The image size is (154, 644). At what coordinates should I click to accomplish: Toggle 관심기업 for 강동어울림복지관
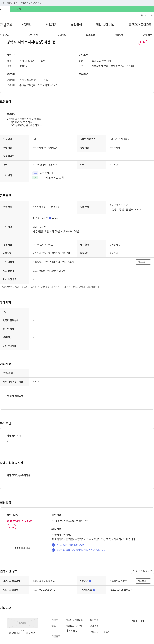click(14, 633)
